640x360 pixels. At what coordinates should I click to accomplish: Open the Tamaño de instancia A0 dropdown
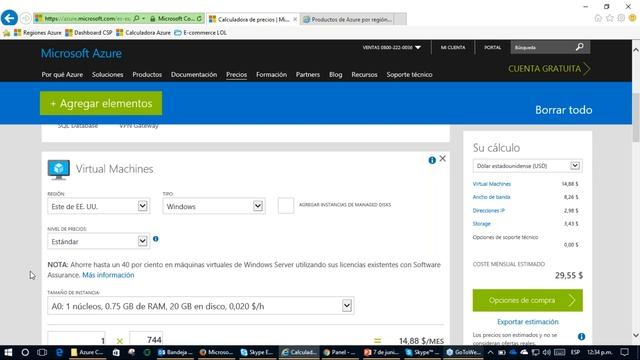click(x=200, y=306)
